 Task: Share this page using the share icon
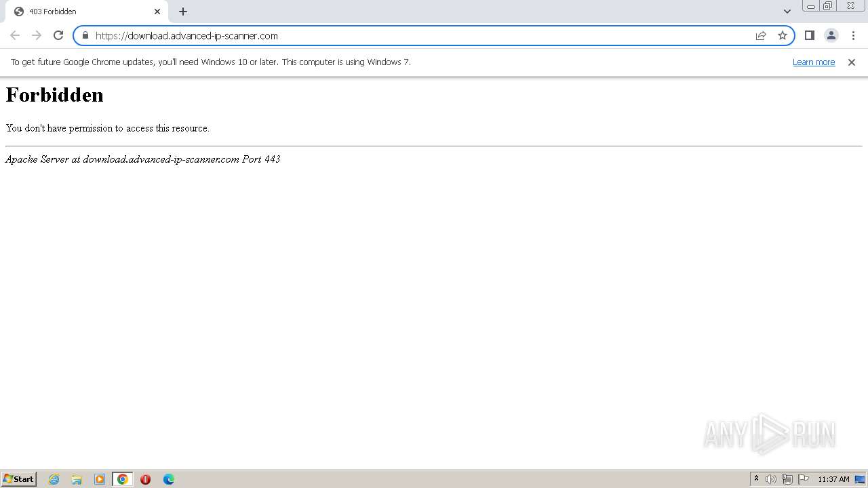click(x=761, y=35)
